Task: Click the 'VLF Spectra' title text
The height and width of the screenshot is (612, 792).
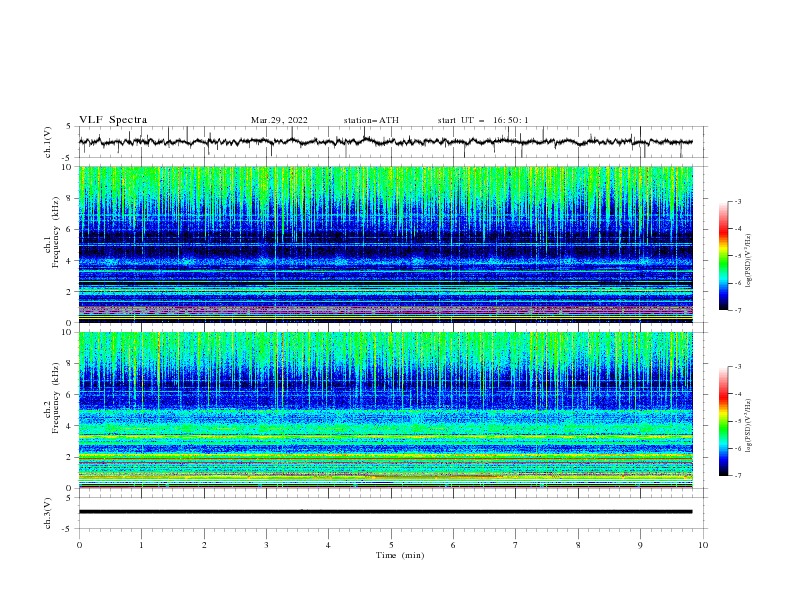Action: tap(113, 120)
